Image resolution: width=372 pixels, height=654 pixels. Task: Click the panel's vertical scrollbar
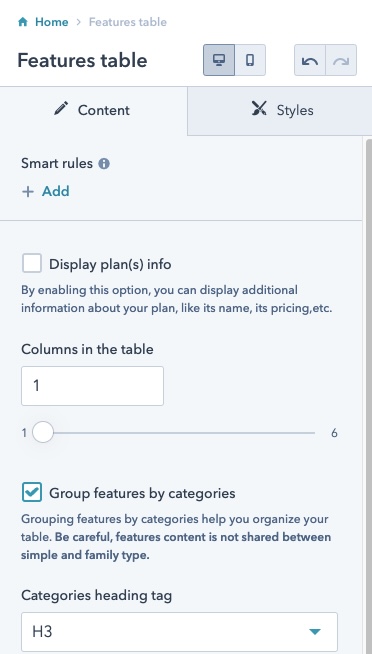[x=369, y=396]
